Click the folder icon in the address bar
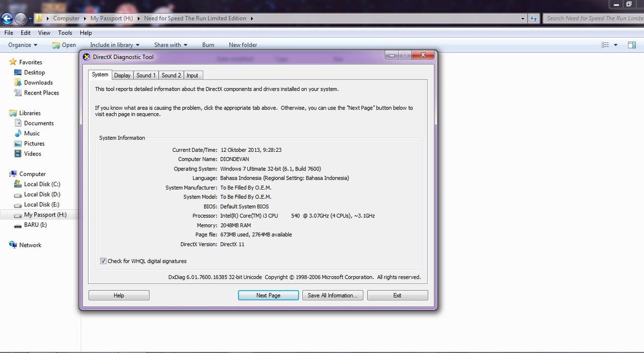This screenshot has width=644, height=353. coord(39,18)
